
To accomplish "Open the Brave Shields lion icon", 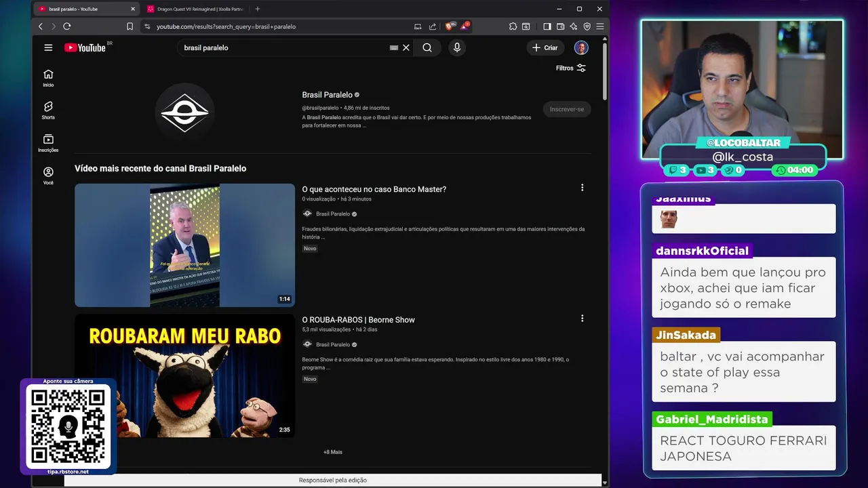I will click(x=450, y=26).
